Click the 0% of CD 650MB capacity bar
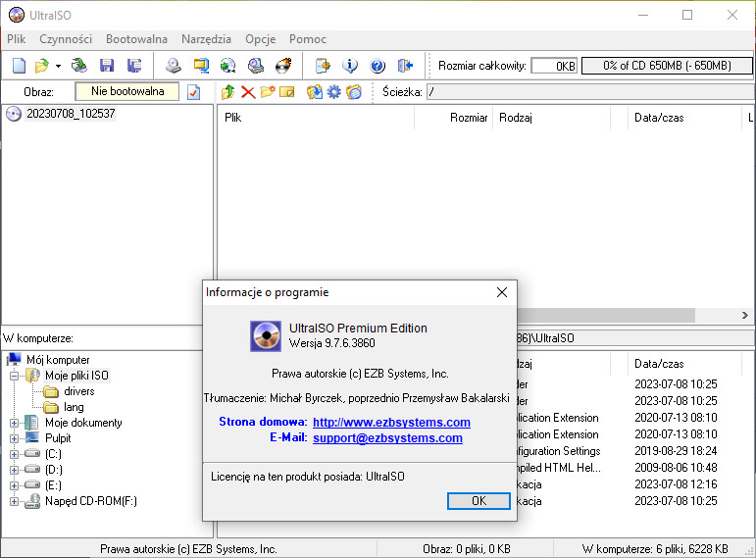Viewport: 756px width, 558px height. [667, 66]
